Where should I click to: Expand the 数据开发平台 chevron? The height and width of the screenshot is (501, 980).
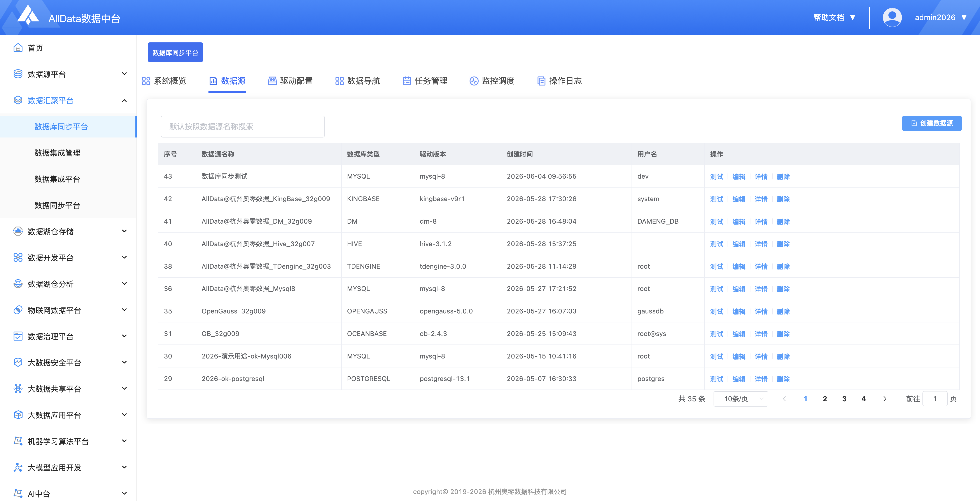point(124,257)
